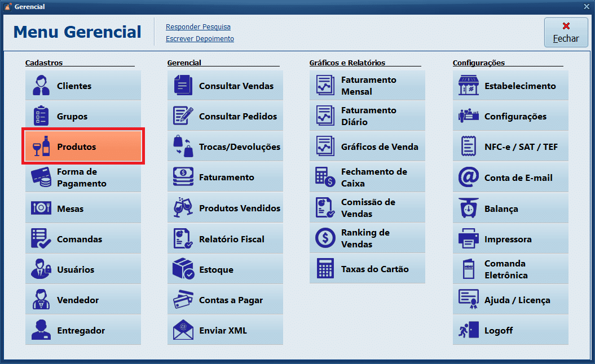
Task: Click the scale icon for Balança
Action: pos(468,208)
